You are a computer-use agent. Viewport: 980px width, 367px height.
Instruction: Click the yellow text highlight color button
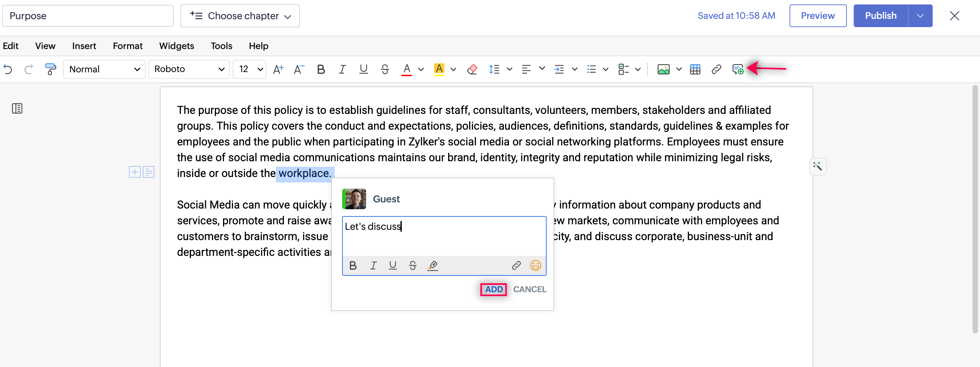[439, 69]
